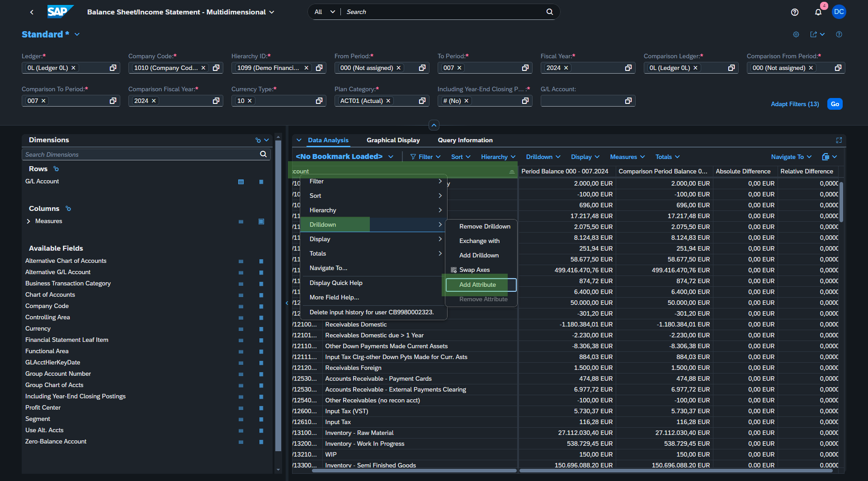
Task: Remove the 2024 token from Fiscal Year
Action: point(566,68)
